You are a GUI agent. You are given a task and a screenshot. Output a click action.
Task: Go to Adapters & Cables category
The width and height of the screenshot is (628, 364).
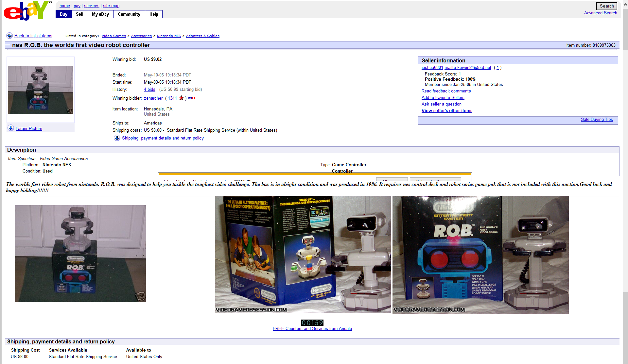[x=202, y=36]
